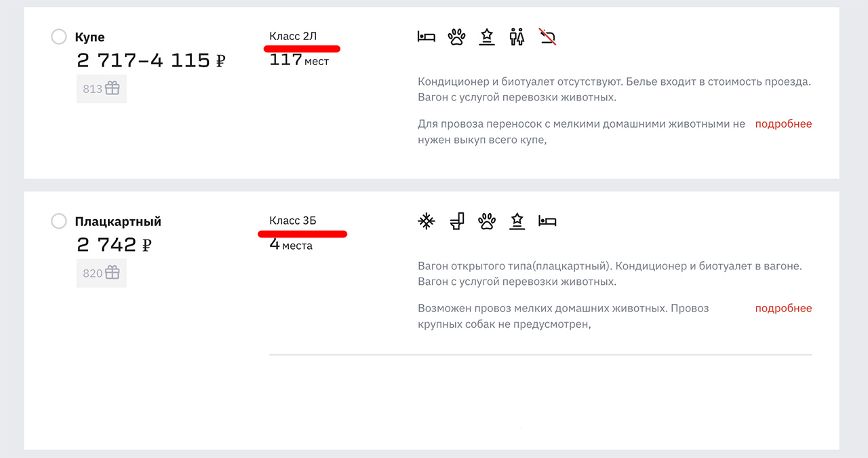Screen dimensions: 868x458
Task: Select the Плацкартный radio button
Action: [x=59, y=221]
